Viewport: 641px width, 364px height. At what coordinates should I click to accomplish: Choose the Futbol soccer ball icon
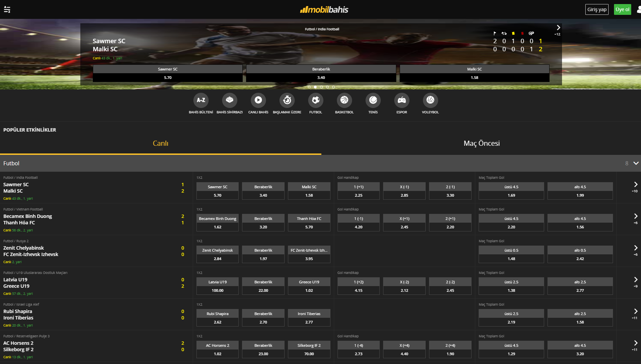click(x=316, y=100)
